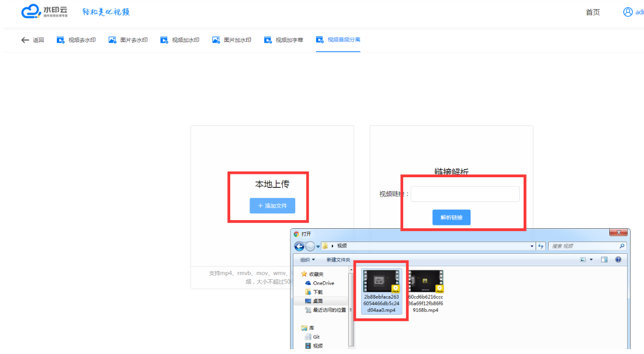This screenshot has width=644, height=354.
Task: Select the 图片去水印 tool icon
Action: (112, 39)
